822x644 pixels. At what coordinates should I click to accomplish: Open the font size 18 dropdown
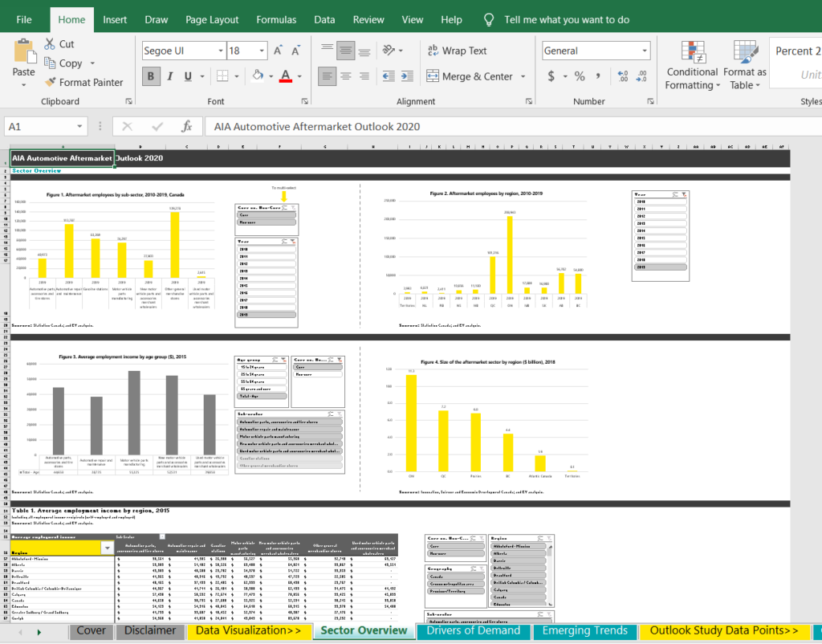click(x=262, y=51)
